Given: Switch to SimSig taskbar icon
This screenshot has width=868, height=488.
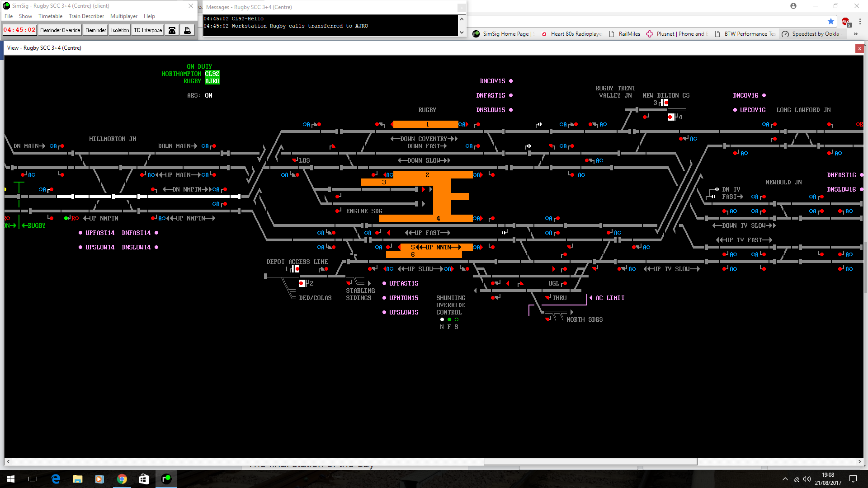Looking at the screenshot, I should click(166, 479).
